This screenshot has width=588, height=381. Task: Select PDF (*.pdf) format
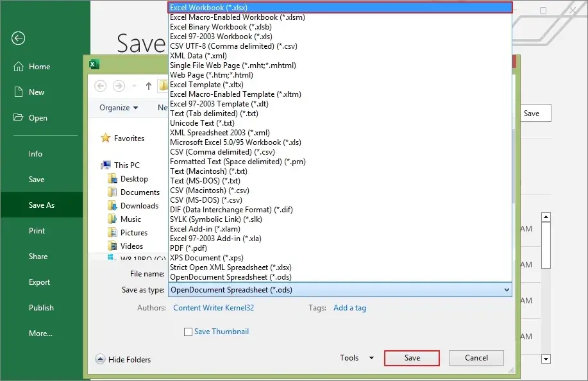point(340,248)
